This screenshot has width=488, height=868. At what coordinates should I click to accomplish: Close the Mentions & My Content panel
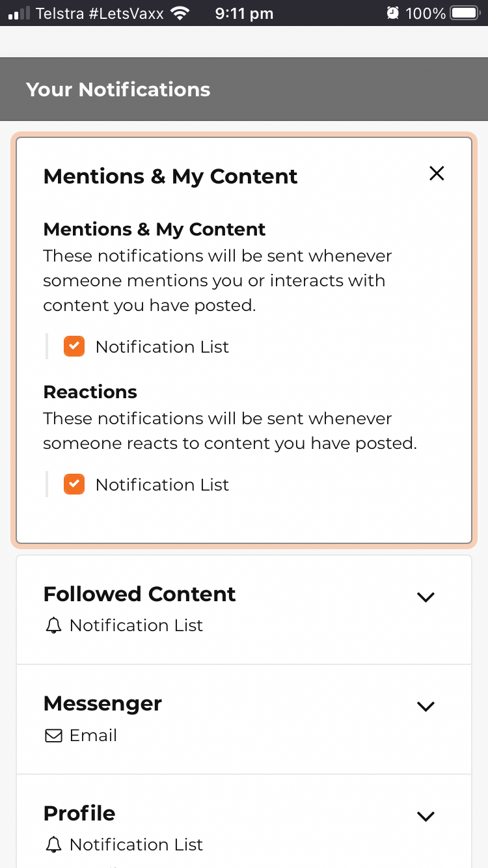click(x=437, y=173)
